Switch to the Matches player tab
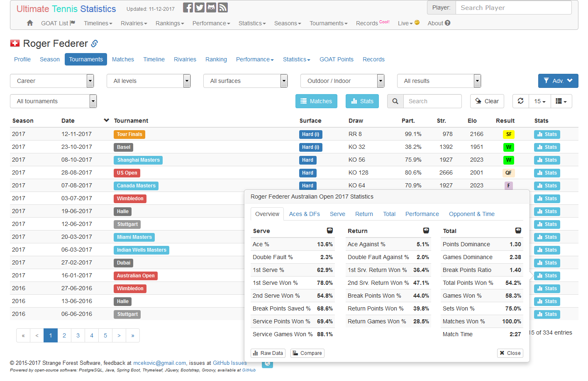Screen dimensions: 588x381 pyautogui.click(x=123, y=59)
